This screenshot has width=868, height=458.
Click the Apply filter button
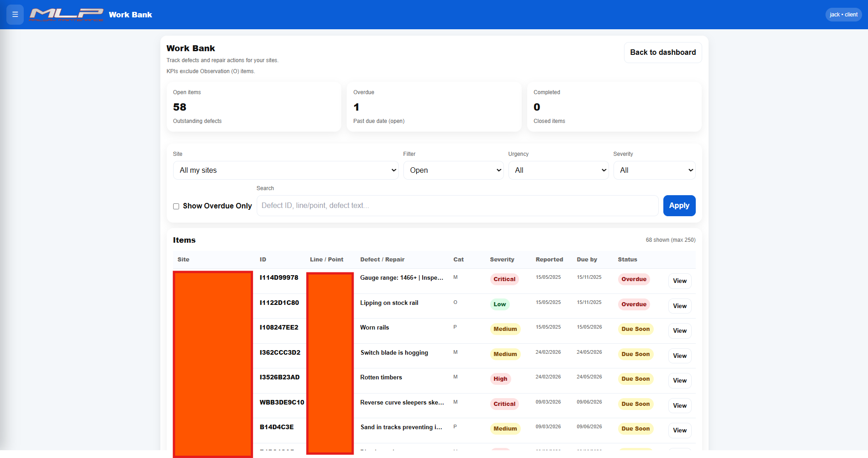(679, 205)
